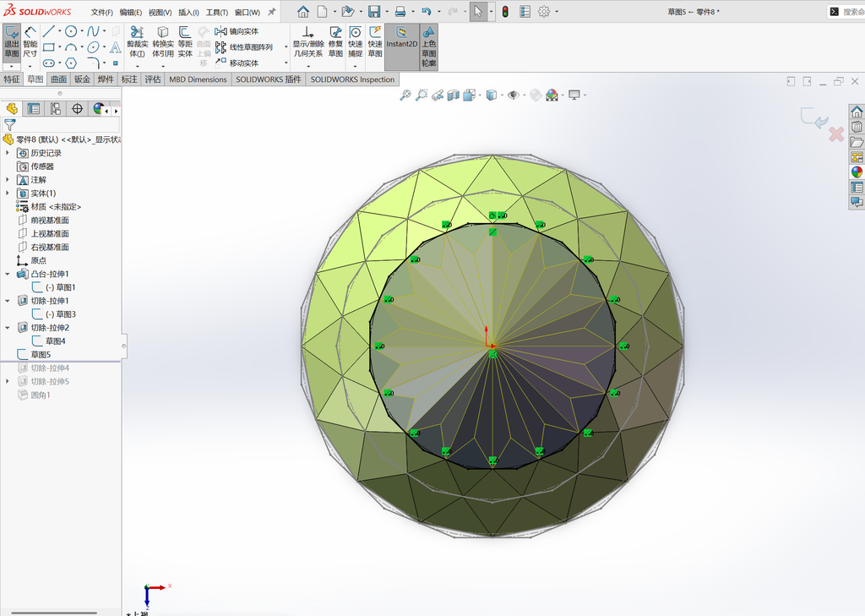Select the Line sketch tool
This screenshot has height=616, width=865.
(x=48, y=31)
